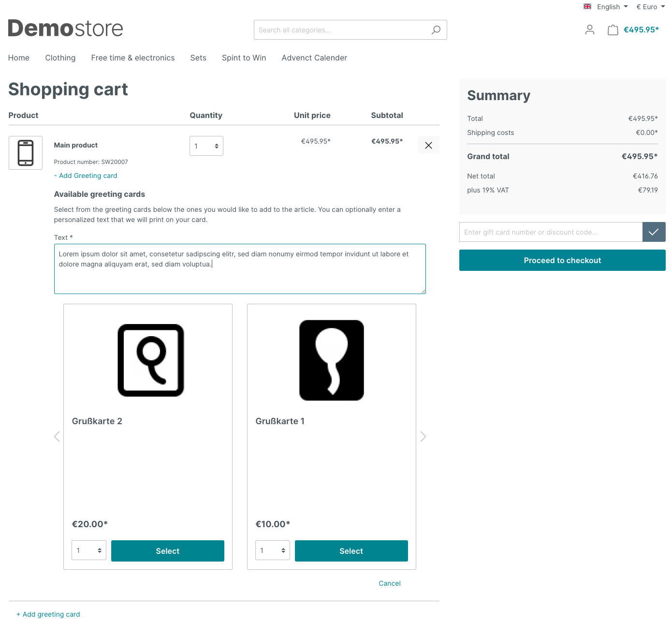Go to the Home menu item
This screenshot has height=622, width=672.
tap(19, 58)
